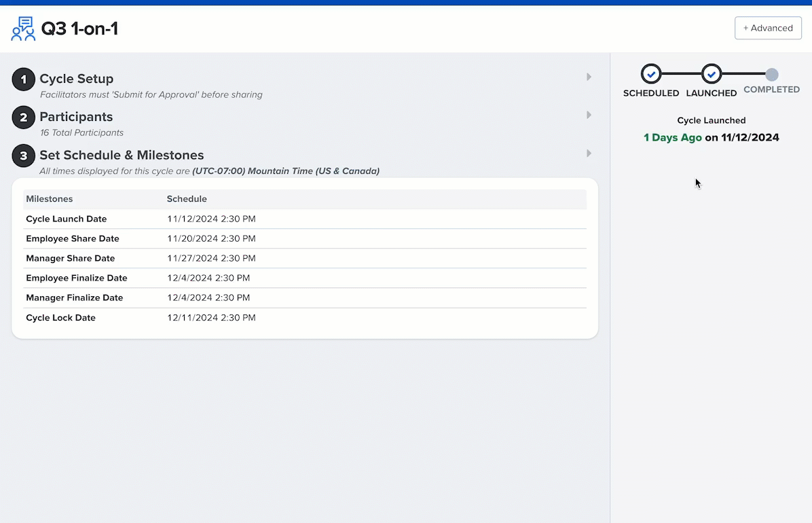Expand the Cycle Setup section arrow
The height and width of the screenshot is (523, 812).
pyautogui.click(x=589, y=77)
